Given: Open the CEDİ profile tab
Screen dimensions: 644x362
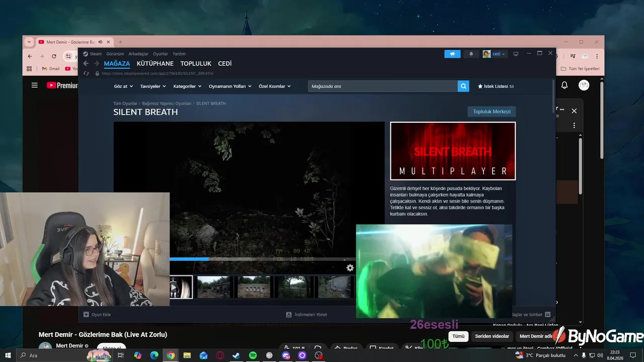Looking at the screenshot, I should tap(225, 64).
